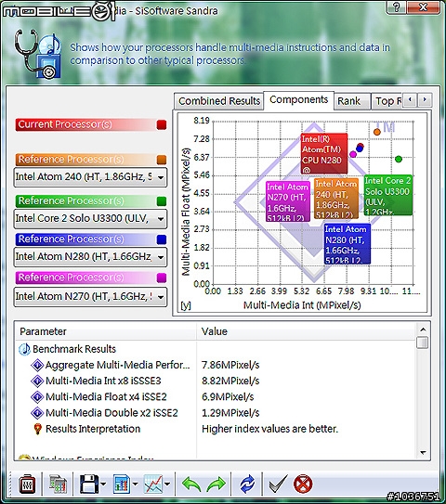Click 'Higher index values are better.' text
The image size is (446, 504).
click(270, 429)
